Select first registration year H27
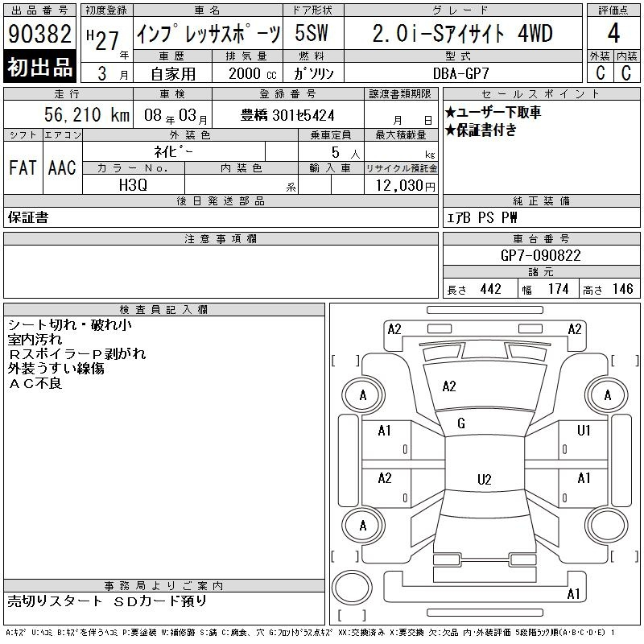Viewport: 644px width, 644px height. [x=103, y=39]
